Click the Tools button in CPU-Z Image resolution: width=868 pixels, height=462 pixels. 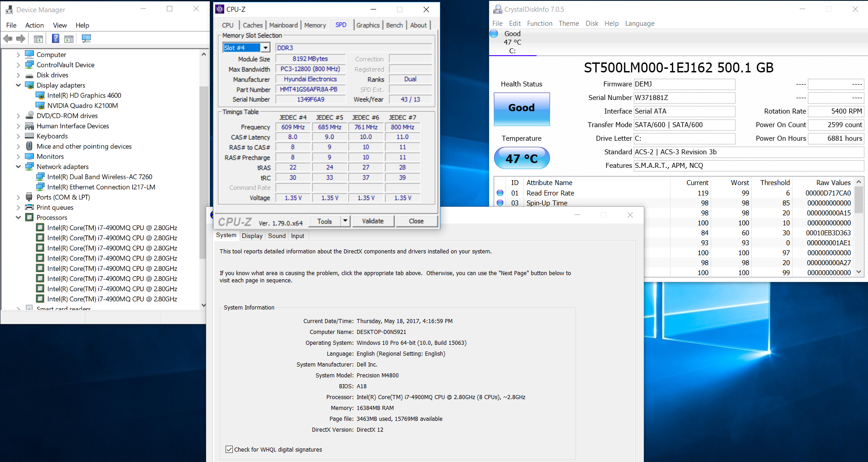325,221
